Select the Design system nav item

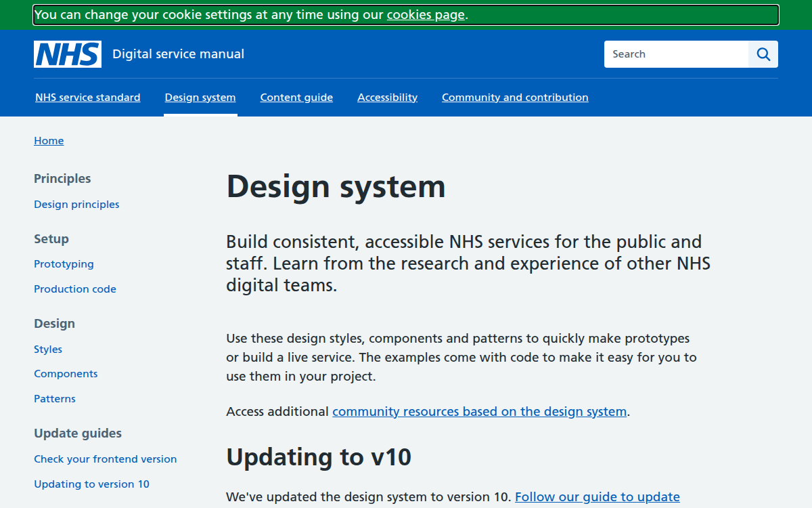200,98
